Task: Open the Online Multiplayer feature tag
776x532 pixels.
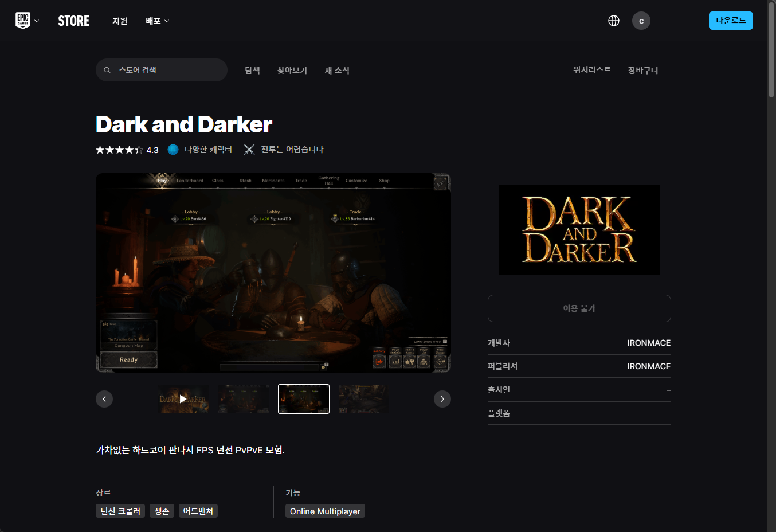Action: pos(325,511)
